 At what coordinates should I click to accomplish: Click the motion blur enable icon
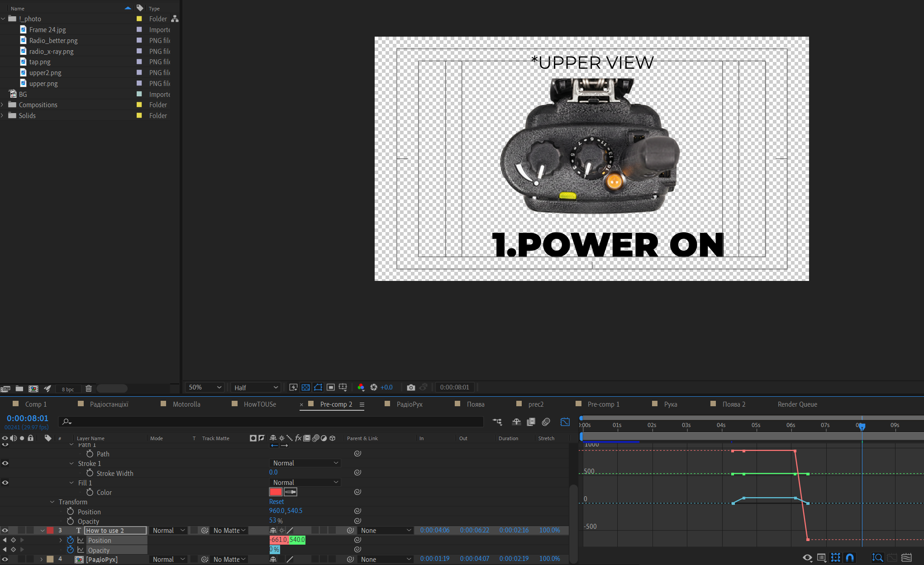(546, 422)
